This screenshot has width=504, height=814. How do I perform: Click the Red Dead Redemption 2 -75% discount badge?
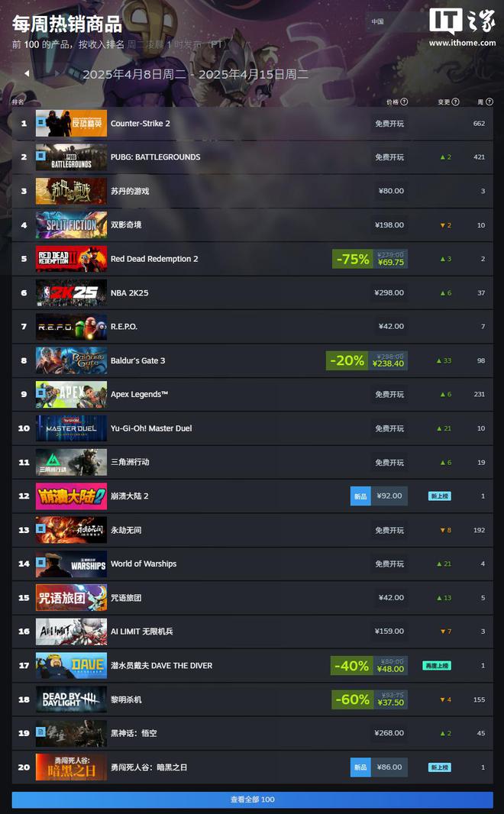pyautogui.click(x=353, y=259)
